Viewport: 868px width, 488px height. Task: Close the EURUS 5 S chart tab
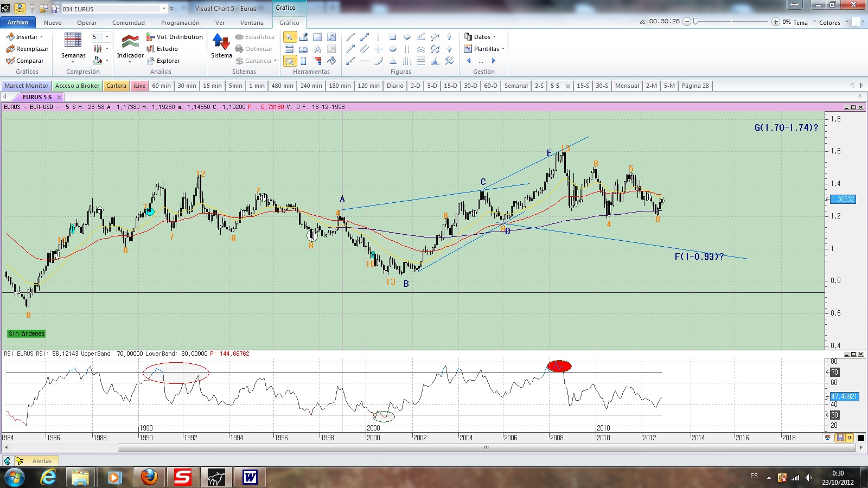(x=59, y=97)
